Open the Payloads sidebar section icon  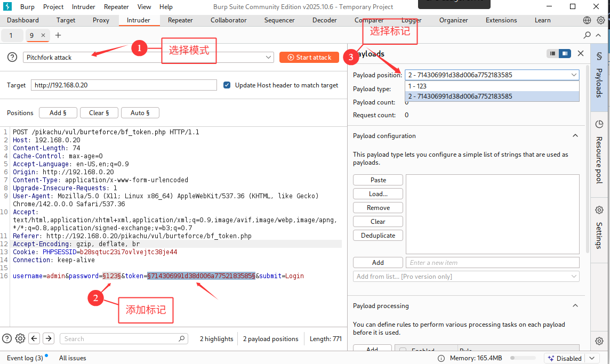click(599, 56)
